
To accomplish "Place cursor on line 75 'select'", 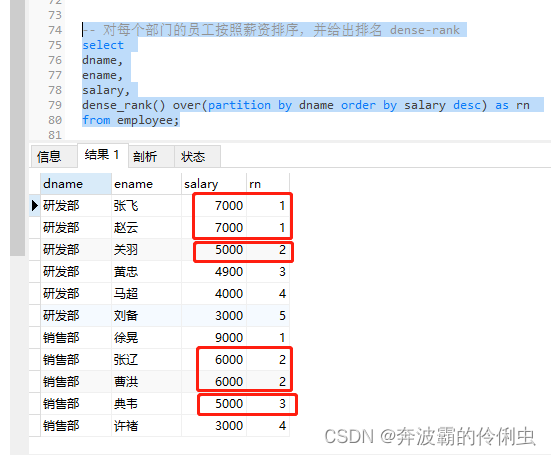I will click(103, 45).
